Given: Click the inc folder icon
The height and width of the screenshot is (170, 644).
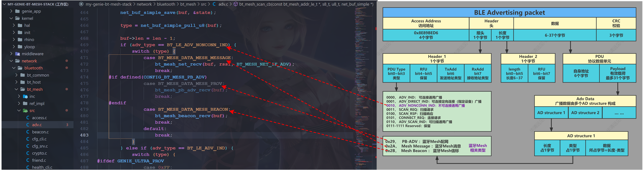Looking at the screenshot, I should [x=25, y=97].
